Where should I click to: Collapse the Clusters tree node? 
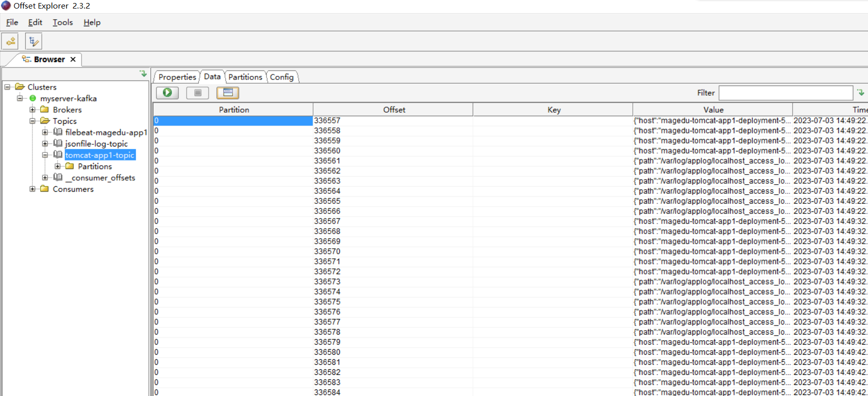(8, 87)
